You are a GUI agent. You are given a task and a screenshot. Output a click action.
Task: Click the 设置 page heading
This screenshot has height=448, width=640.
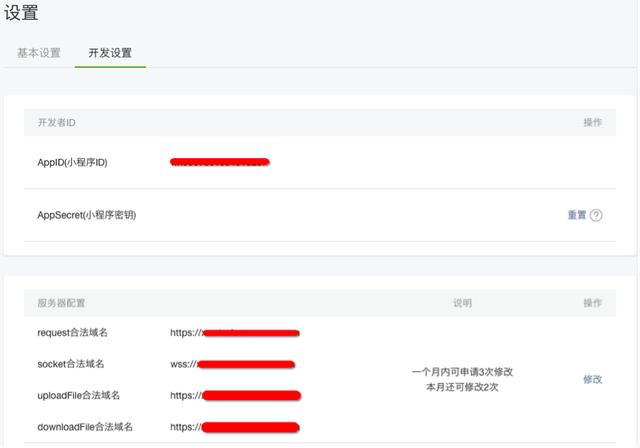[x=21, y=13]
